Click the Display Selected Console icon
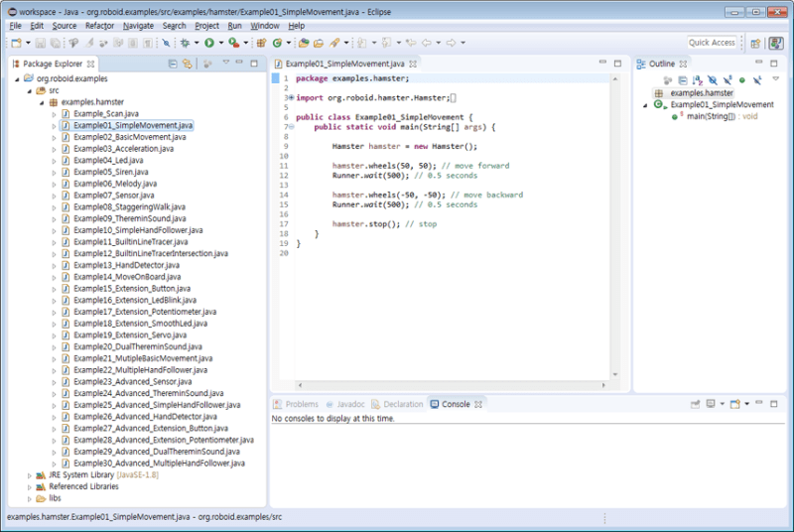The image size is (794, 532). click(x=711, y=404)
